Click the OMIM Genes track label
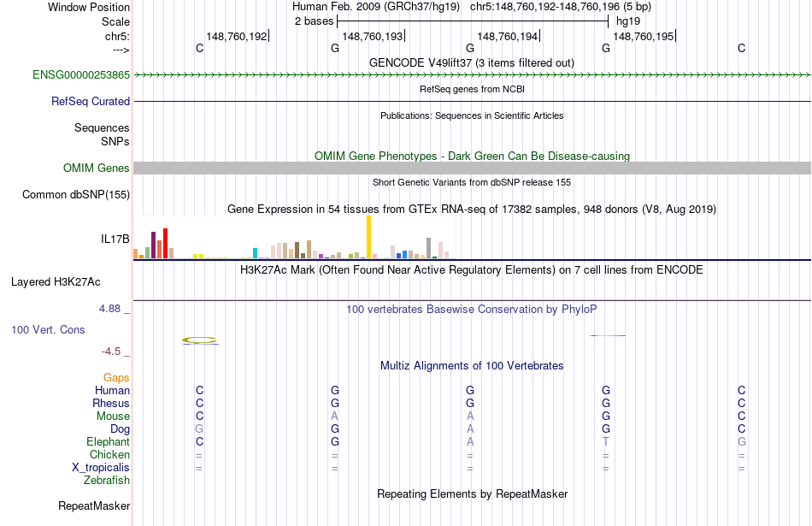 click(x=97, y=168)
